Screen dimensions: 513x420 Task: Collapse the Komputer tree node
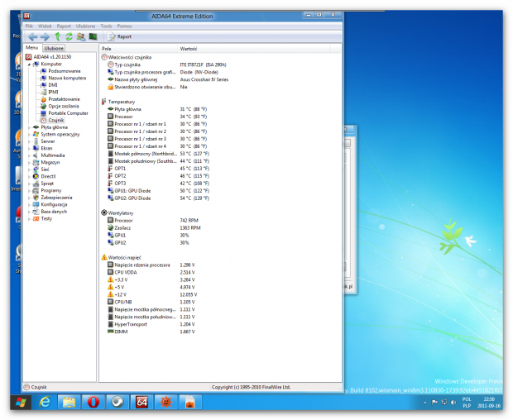coord(29,64)
